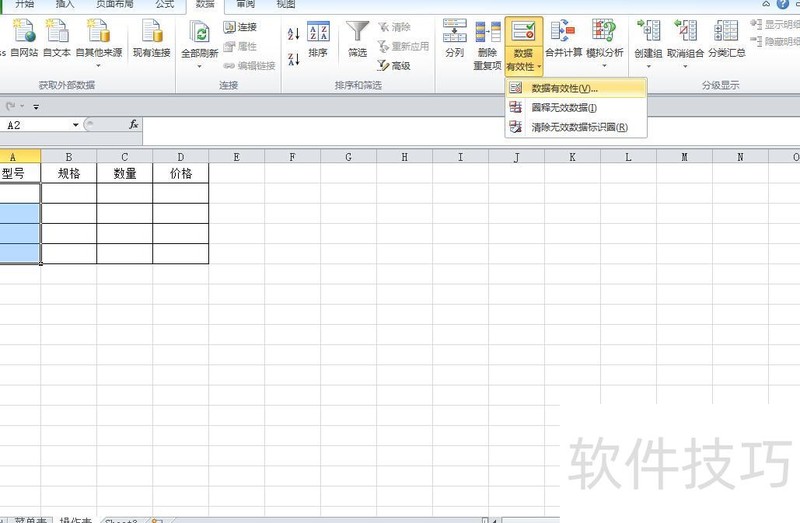Open the Excel help question icon
Screen dimensions: 800x523
click(x=782, y=4)
